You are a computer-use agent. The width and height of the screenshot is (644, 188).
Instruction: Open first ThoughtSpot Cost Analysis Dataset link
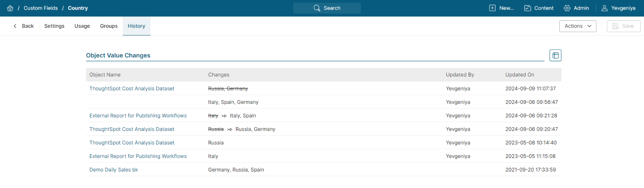click(x=131, y=88)
